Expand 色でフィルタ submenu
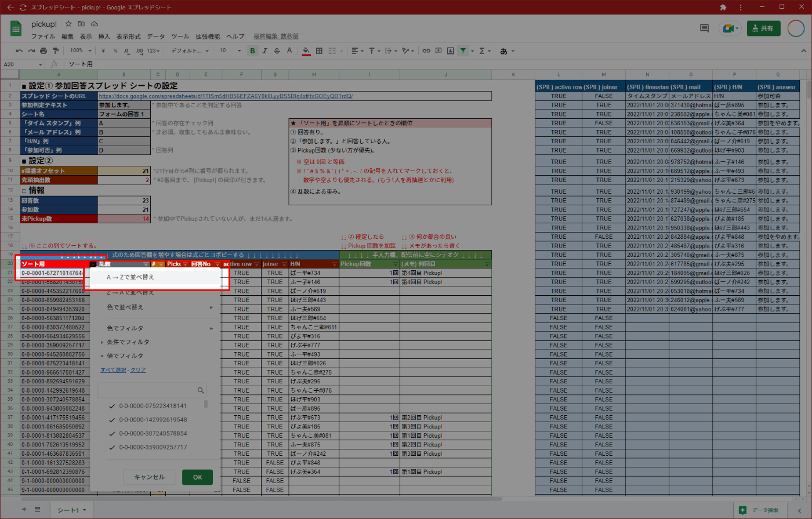This screenshot has width=812, height=519. (x=155, y=328)
